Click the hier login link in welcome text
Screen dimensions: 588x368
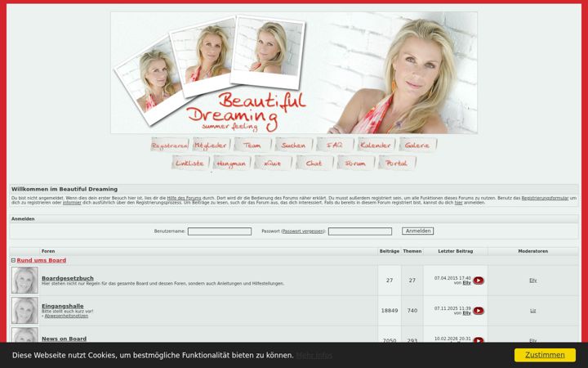[459, 203]
